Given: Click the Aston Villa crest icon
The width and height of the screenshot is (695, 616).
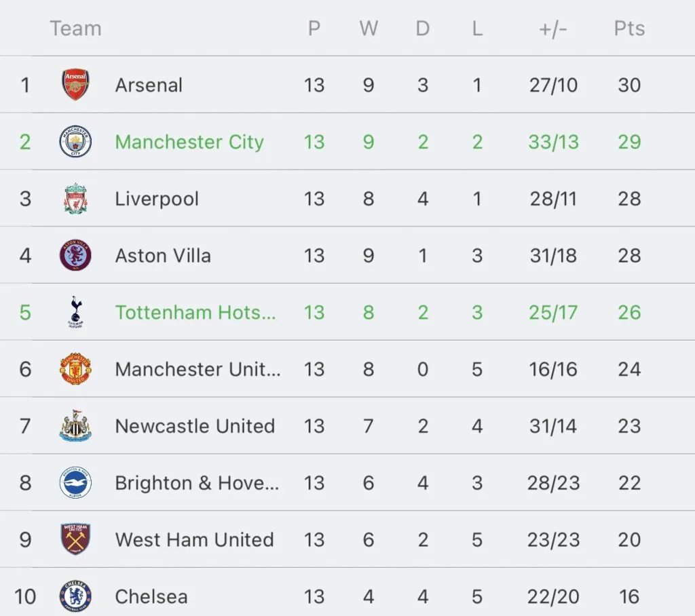Looking at the screenshot, I should click(x=75, y=256).
